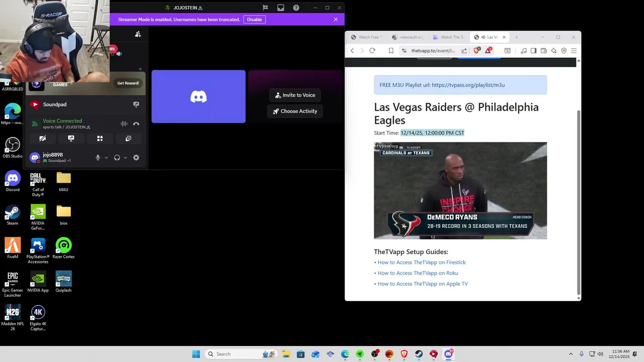Open add friends icon in Discord sidebar
Screen dimensions: 644x362
click(138, 34)
